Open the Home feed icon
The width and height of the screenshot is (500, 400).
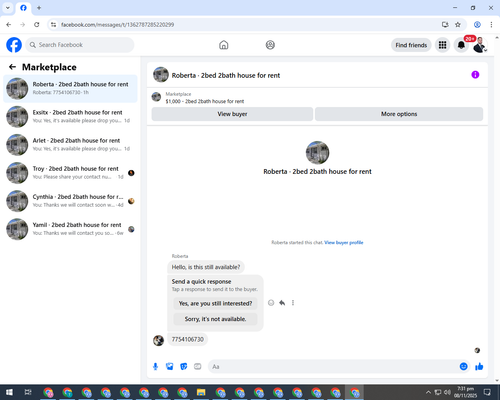point(224,45)
